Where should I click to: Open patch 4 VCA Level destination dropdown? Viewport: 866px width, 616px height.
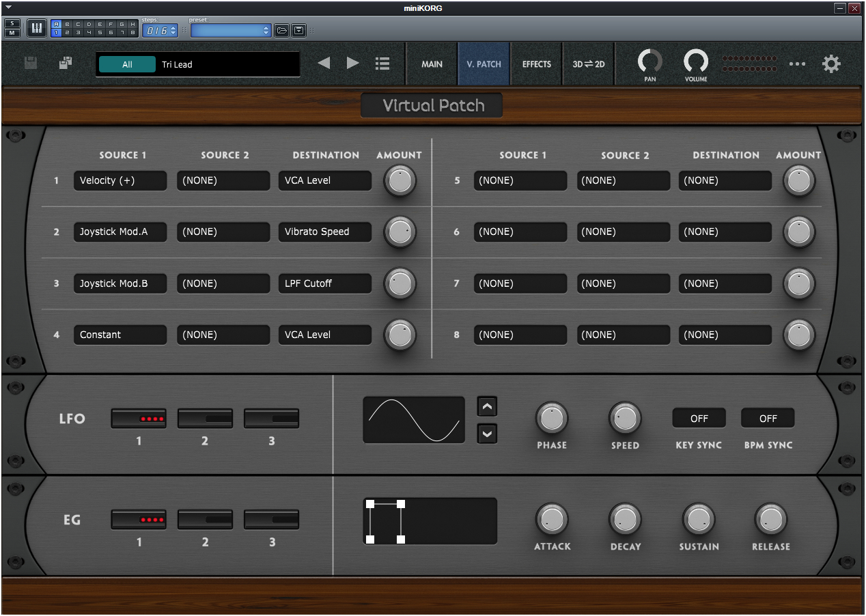[x=325, y=335]
